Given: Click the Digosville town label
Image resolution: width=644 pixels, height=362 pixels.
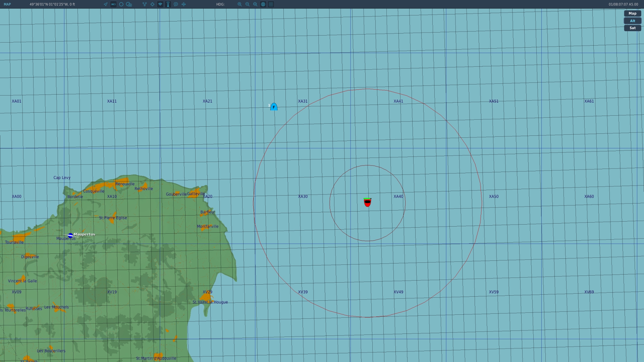Looking at the screenshot, I should click(x=30, y=257).
